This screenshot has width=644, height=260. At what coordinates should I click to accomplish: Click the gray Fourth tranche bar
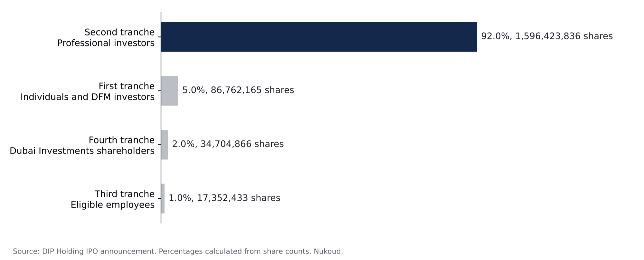[x=164, y=145]
